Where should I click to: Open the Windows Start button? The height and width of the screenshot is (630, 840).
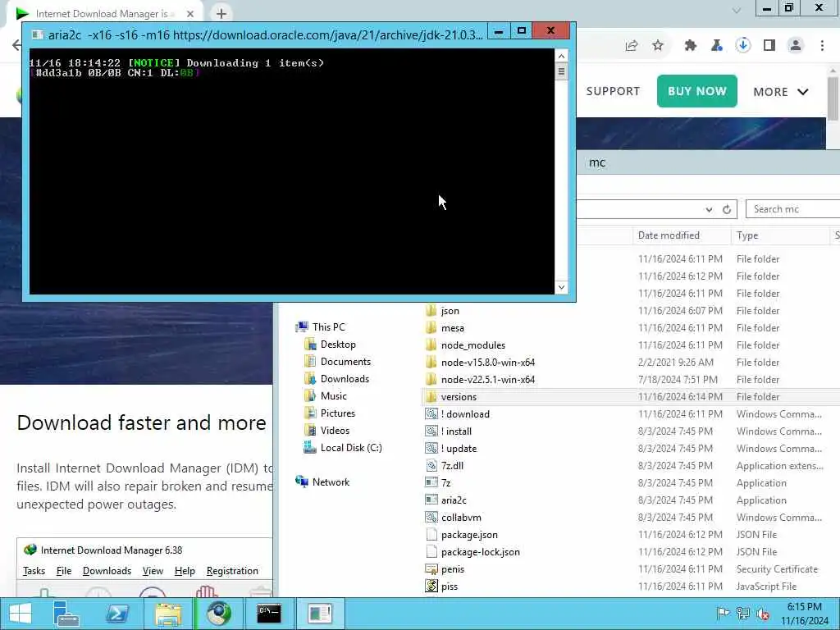[21, 614]
